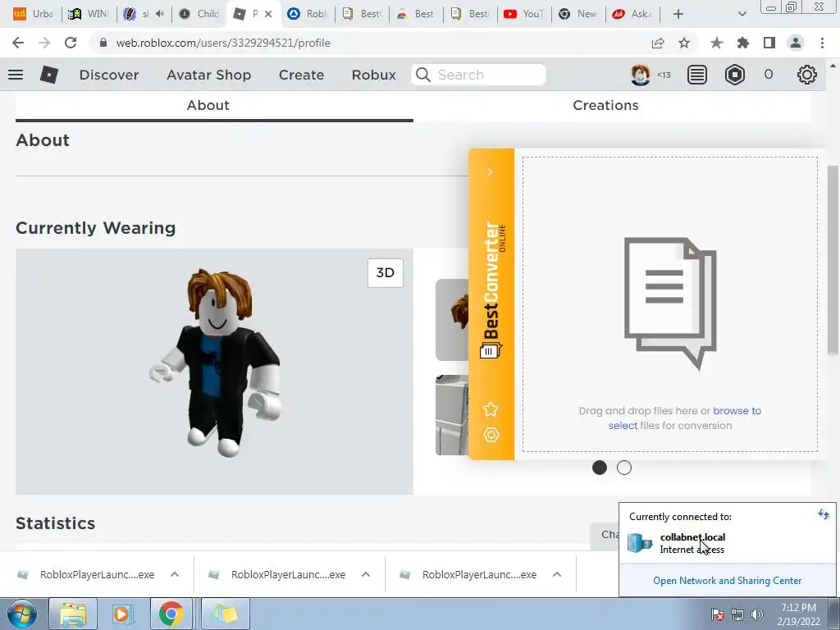Switch to the About profile tab

tap(214, 106)
